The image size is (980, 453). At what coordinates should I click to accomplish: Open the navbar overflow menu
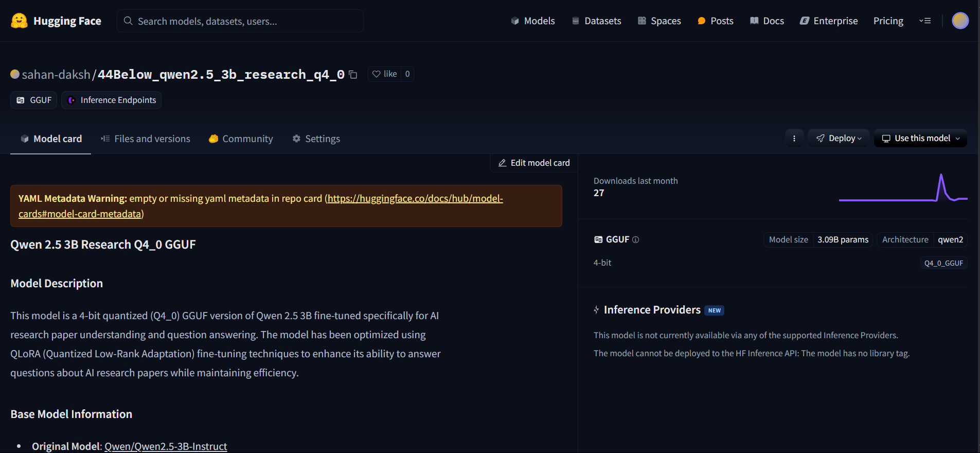(925, 21)
